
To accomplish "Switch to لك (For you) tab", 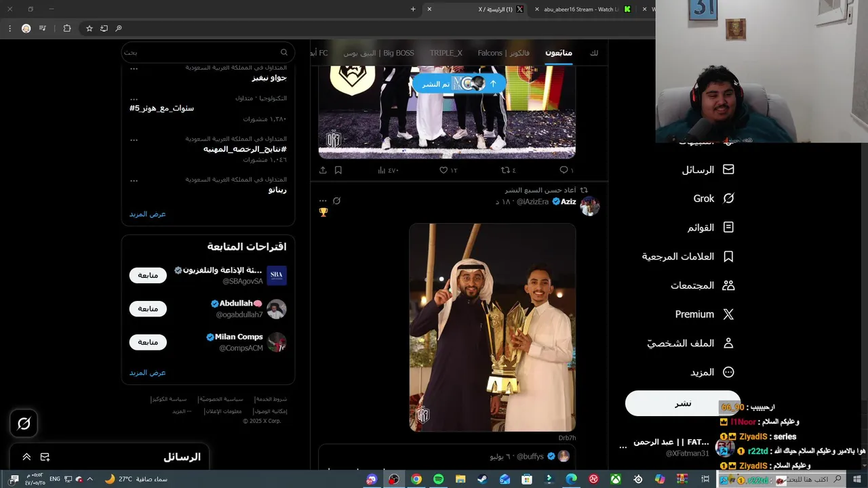I will point(594,53).
